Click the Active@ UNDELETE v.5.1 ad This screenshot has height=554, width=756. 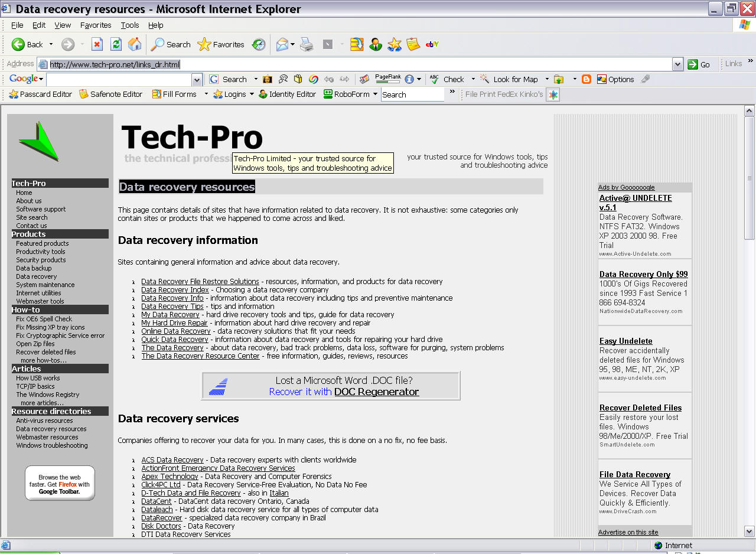(x=636, y=203)
